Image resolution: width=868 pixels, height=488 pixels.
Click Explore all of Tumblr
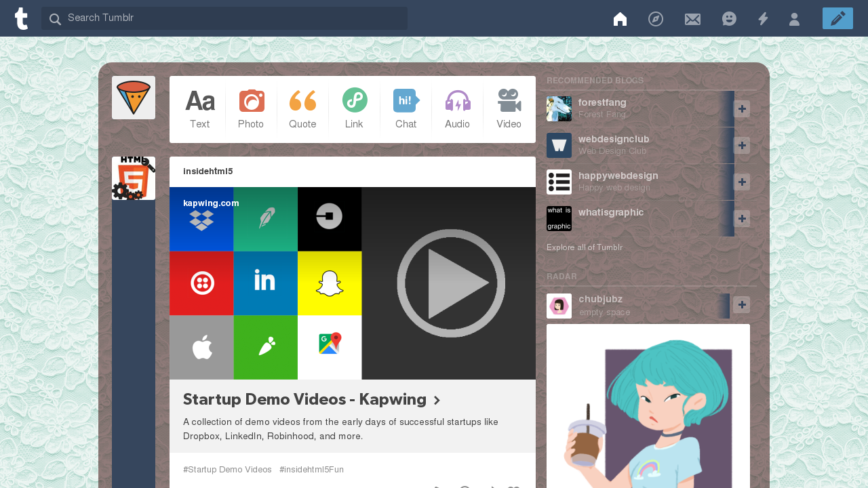click(x=585, y=247)
